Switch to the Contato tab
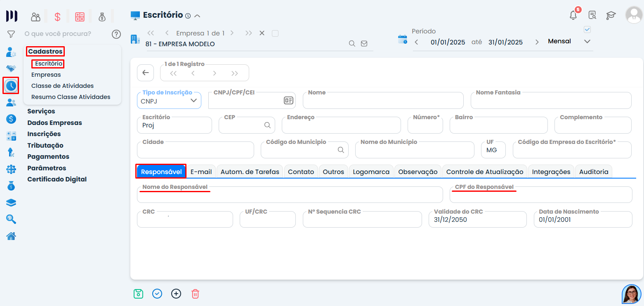Screen dimensions: 644x306 301,172
